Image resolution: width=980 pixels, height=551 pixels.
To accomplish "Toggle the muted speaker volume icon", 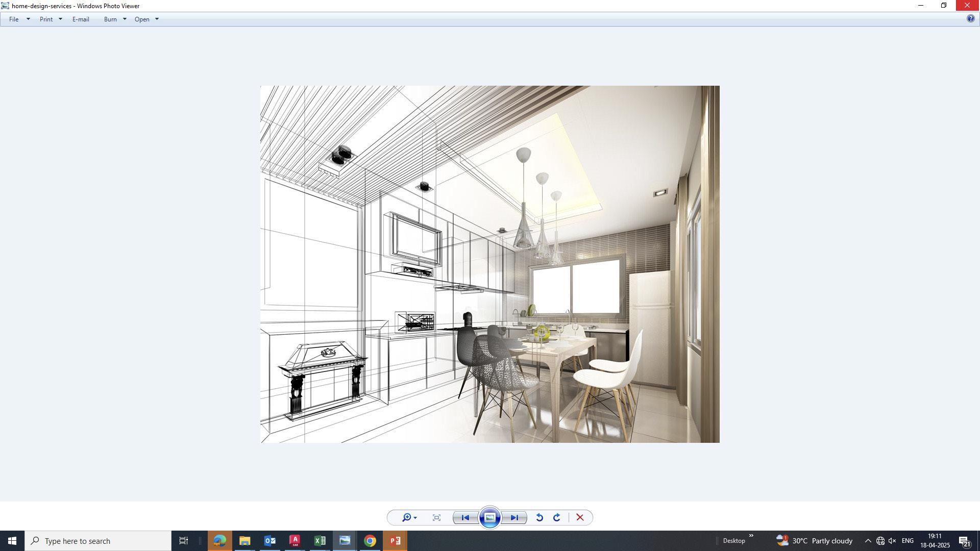I will point(892,541).
